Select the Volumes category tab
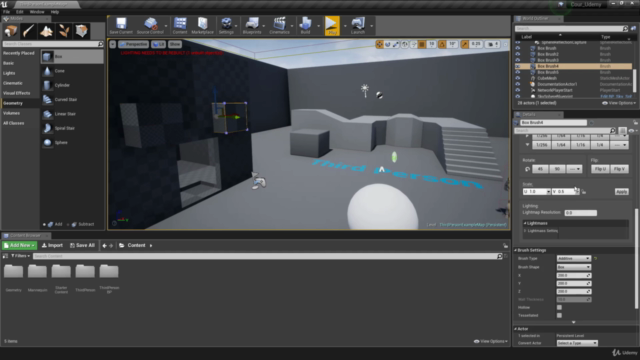 [x=20, y=113]
